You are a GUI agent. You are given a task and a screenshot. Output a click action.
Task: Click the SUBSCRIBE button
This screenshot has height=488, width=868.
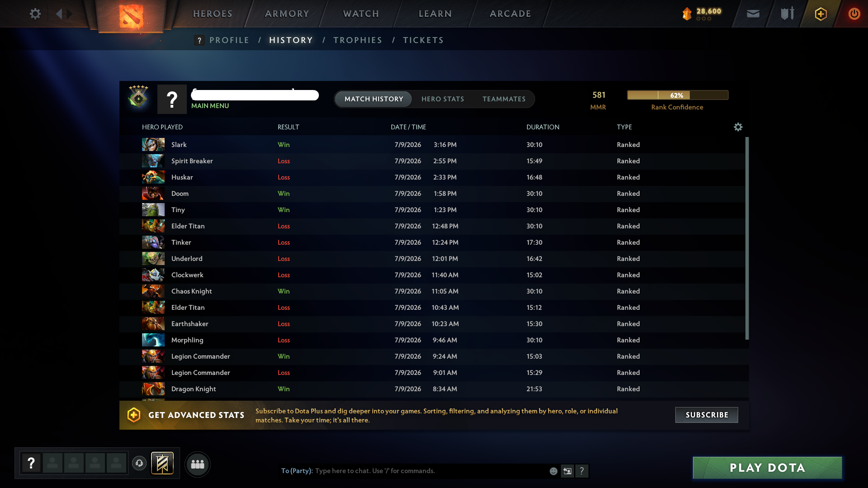707,415
